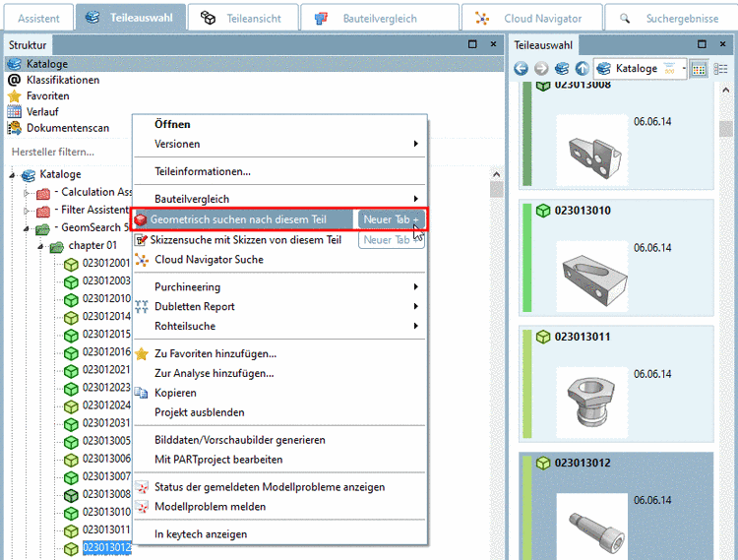Select tree item 023013011

[x=106, y=529]
